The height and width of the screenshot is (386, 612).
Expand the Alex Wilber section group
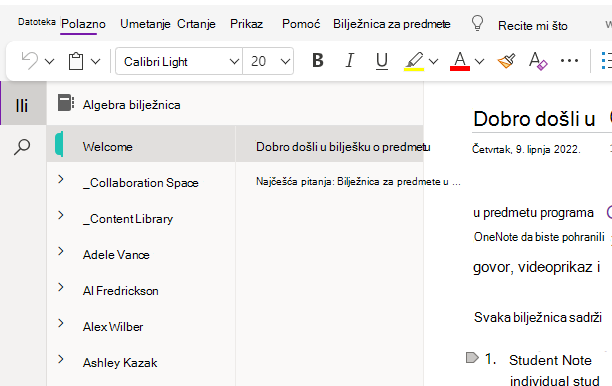61,323
